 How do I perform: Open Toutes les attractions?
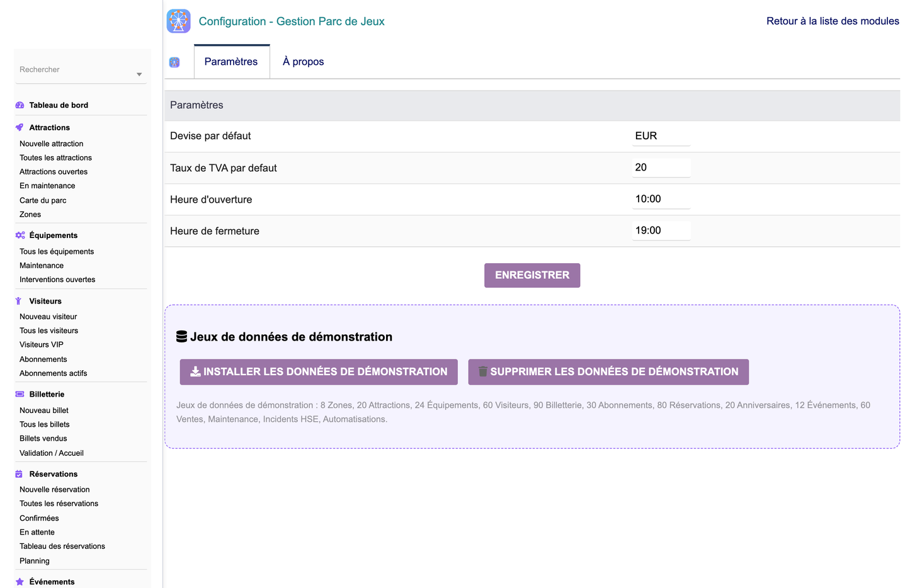click(55, 158)
